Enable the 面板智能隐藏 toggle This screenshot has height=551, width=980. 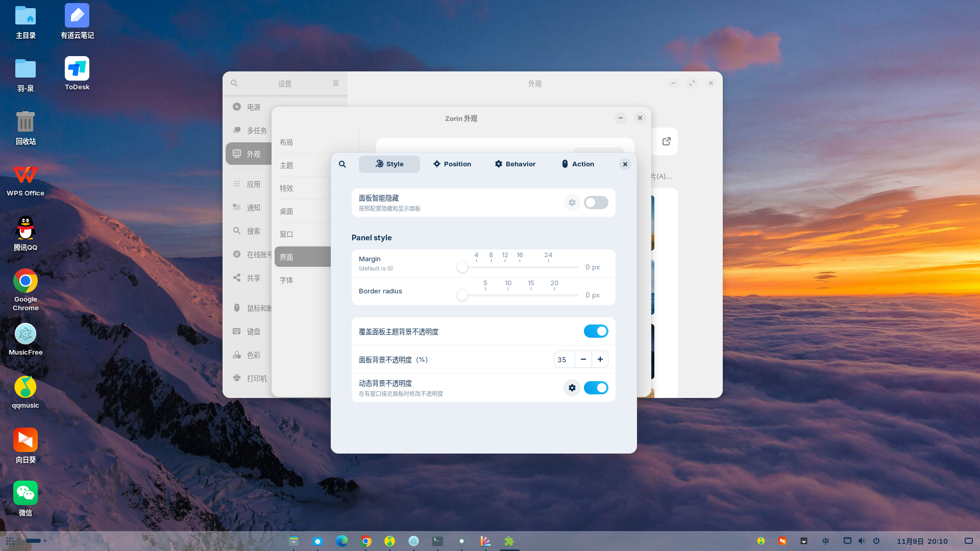click(596, 203)
